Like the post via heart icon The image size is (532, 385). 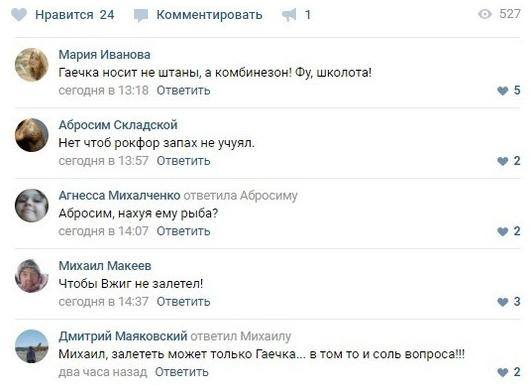point(18,15)
